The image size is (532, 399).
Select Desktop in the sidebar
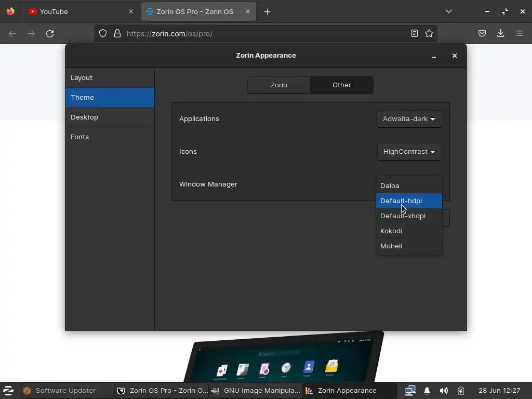pyautogui.click(x=110, y=117)
